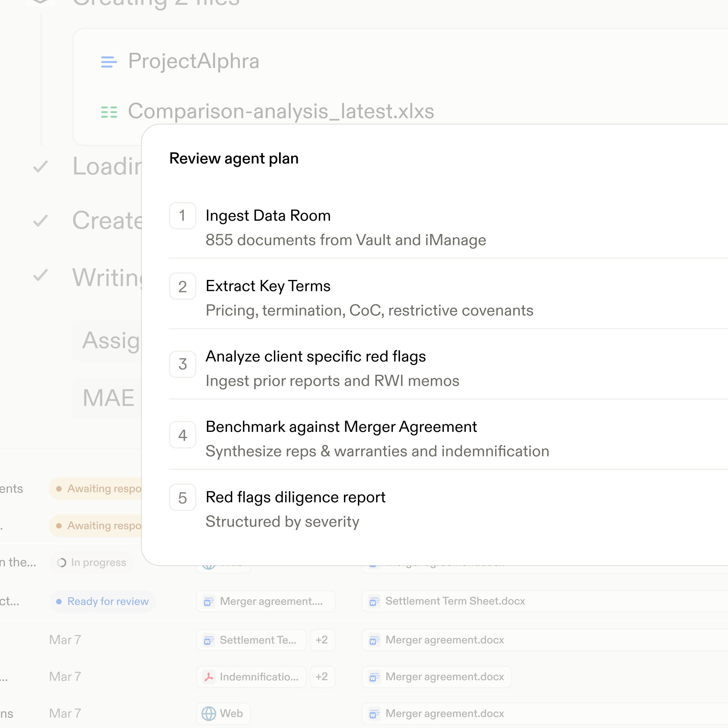Select the step number 2 box

pos(183,286)
